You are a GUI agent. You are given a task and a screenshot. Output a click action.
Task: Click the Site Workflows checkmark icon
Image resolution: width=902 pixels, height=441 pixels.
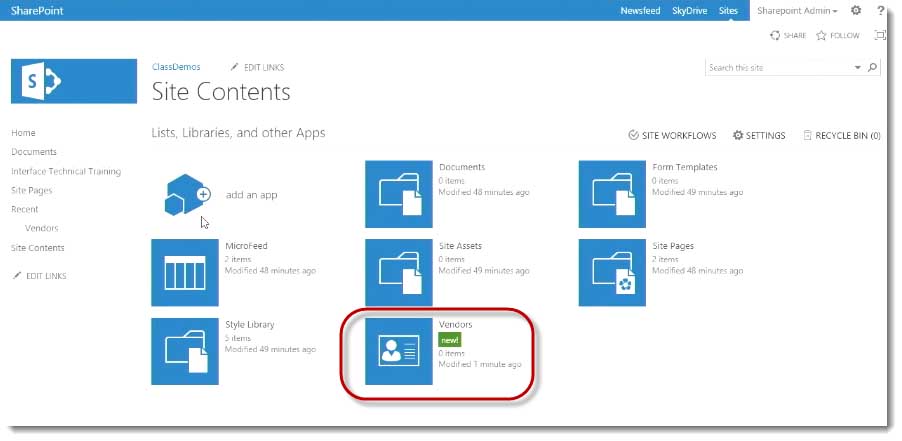coord(633,135)
